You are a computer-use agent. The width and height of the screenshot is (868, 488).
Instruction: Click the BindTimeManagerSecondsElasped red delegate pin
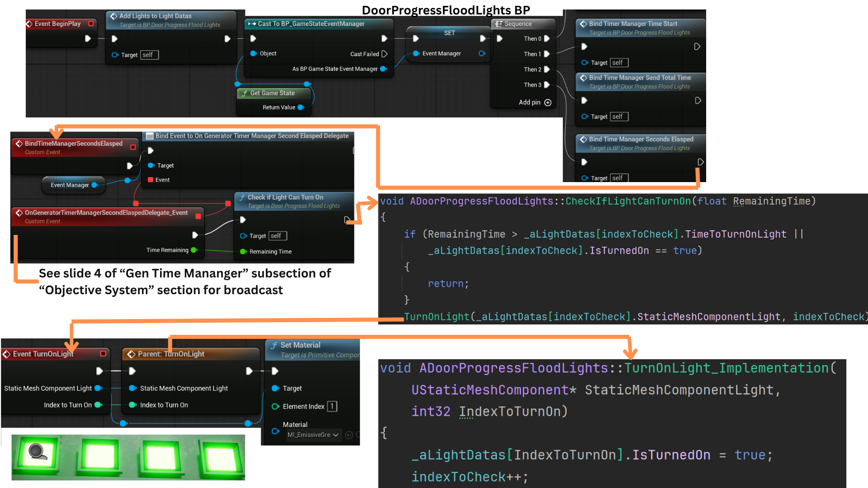(x=133, y=147)
